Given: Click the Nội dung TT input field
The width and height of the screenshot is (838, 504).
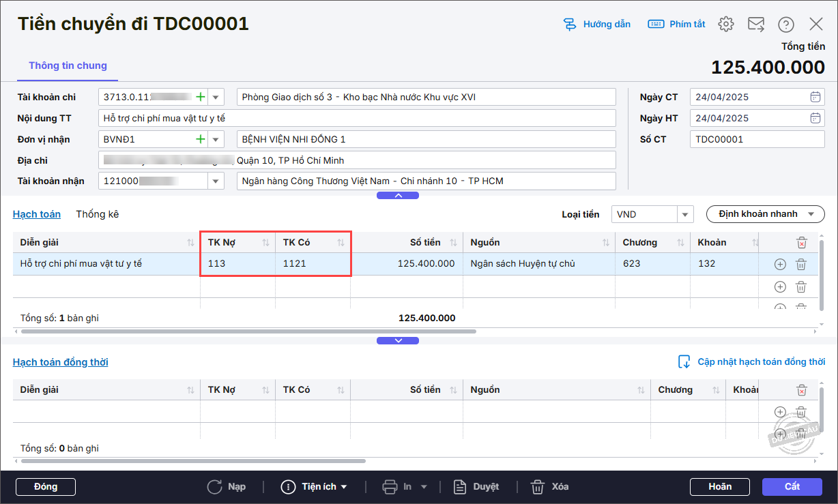Looking at the screenshot, I should point(356,118).
